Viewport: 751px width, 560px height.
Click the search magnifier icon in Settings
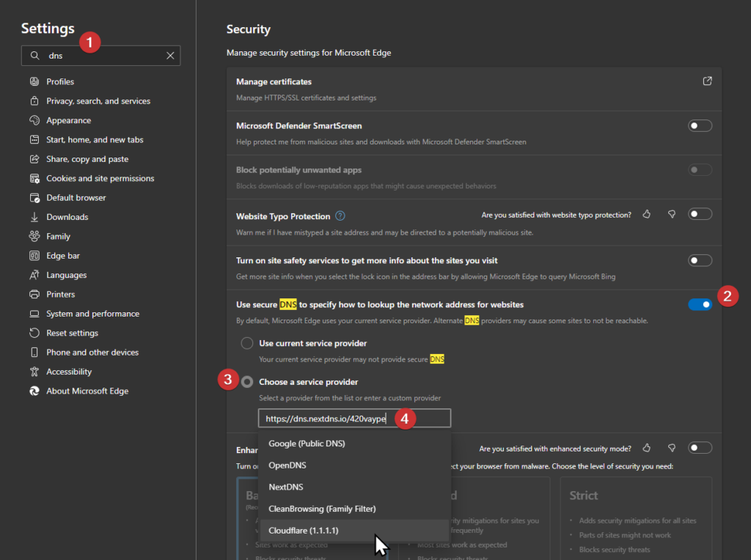34,56
